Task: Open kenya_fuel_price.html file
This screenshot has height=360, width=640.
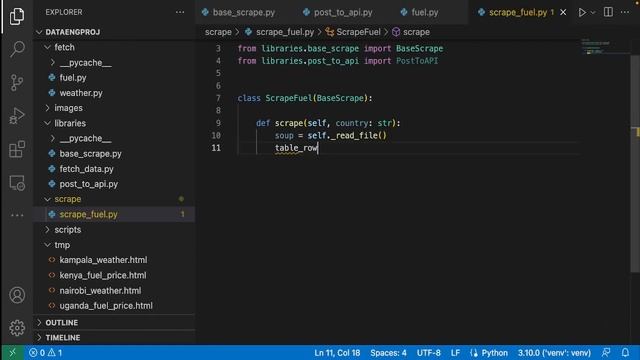Action: 102,276
